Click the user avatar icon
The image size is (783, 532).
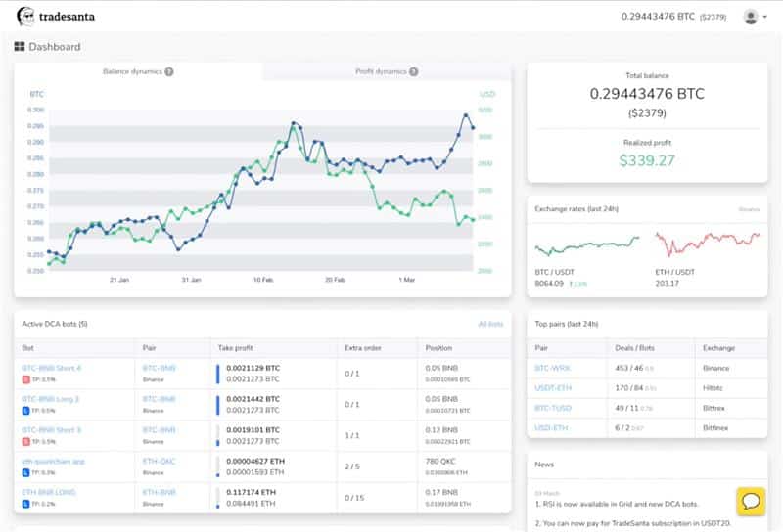coord(750,17)
